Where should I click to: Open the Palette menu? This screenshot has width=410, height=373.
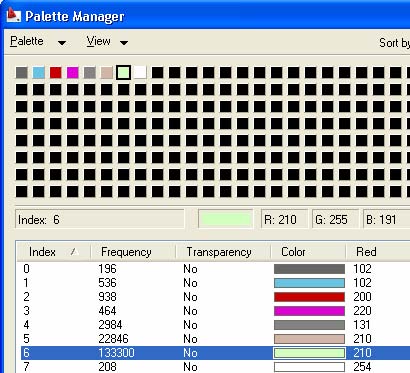click(27, 41)
